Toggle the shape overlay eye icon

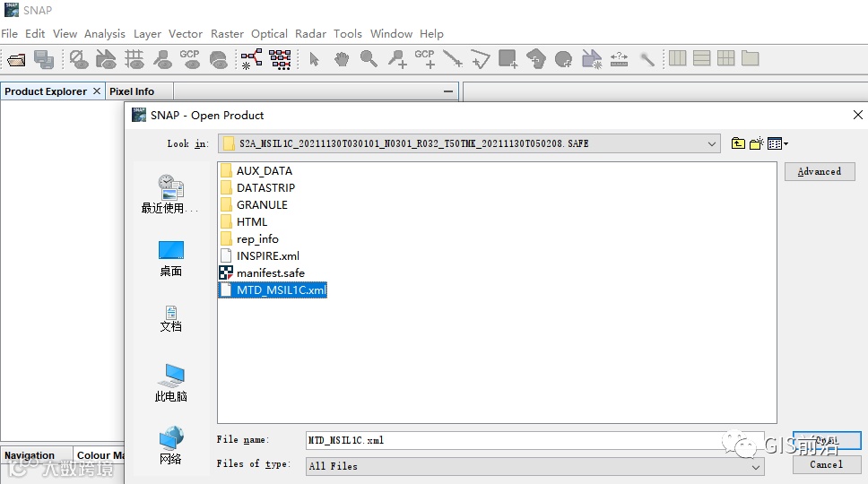[106, 59]
